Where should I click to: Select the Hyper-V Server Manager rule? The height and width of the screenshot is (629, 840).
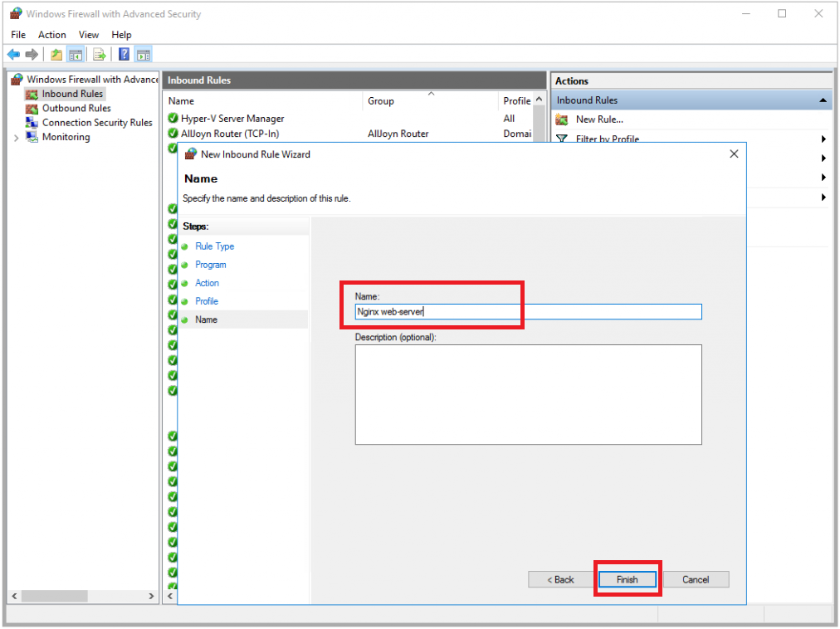(232, 119)
